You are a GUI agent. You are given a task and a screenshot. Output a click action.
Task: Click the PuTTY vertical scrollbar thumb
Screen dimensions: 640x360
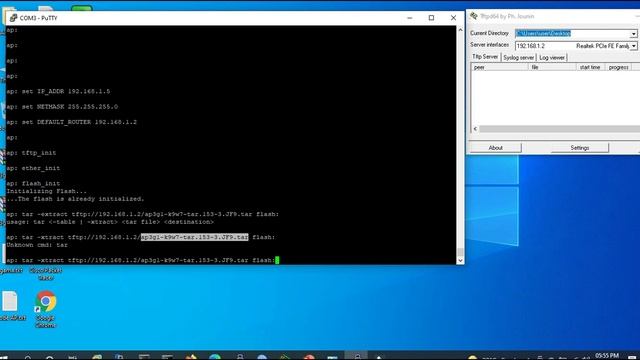460,252
